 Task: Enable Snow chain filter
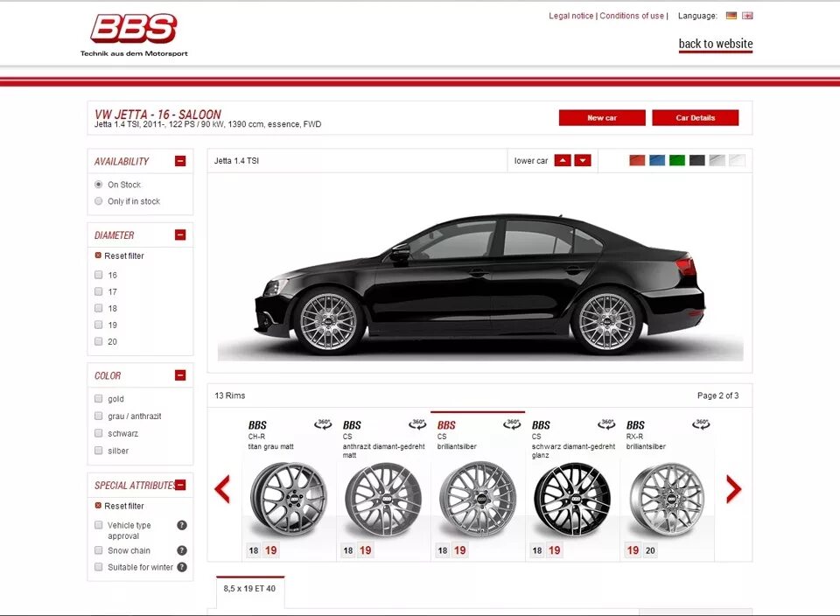(x=99, y=550)
